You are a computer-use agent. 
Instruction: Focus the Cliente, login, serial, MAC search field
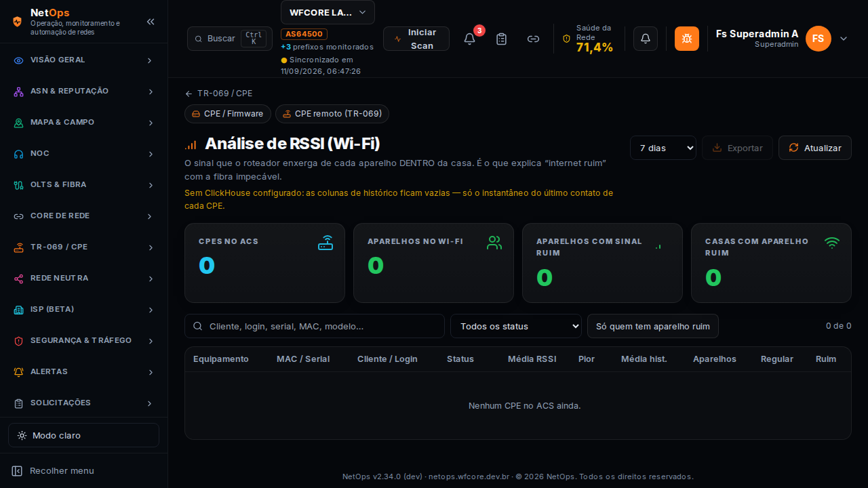point(315,326)
